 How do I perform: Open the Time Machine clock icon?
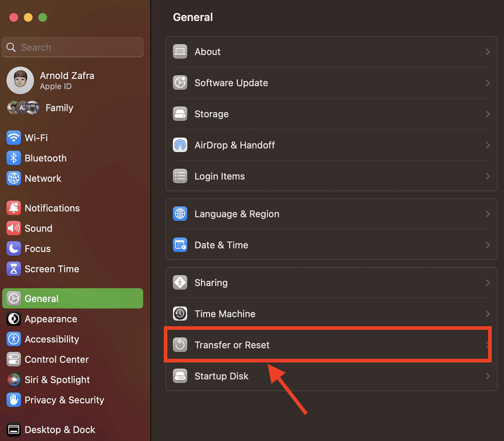(x=180, y=313)
